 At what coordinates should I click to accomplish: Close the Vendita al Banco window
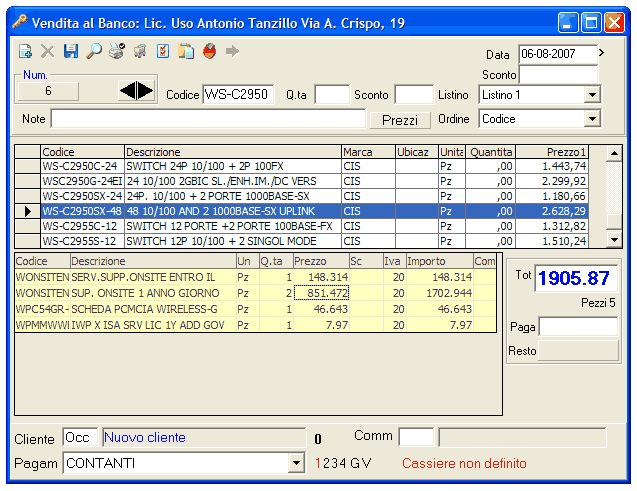[x=614, y=22]
